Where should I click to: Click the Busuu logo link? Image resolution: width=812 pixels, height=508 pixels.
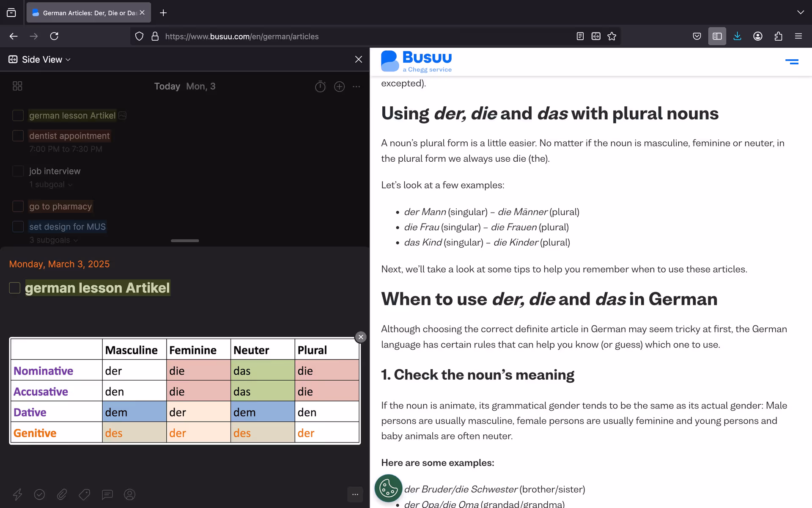(x=416, y=61)
